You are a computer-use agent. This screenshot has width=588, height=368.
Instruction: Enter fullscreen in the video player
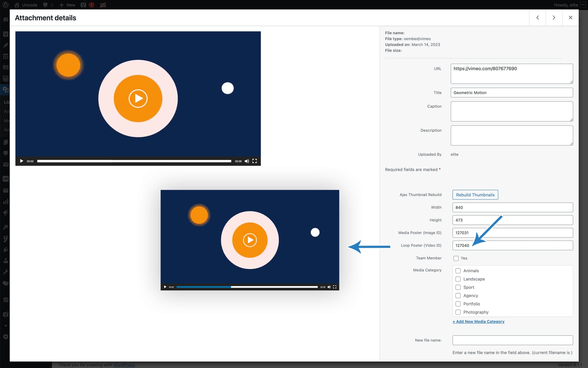(254, 161)
